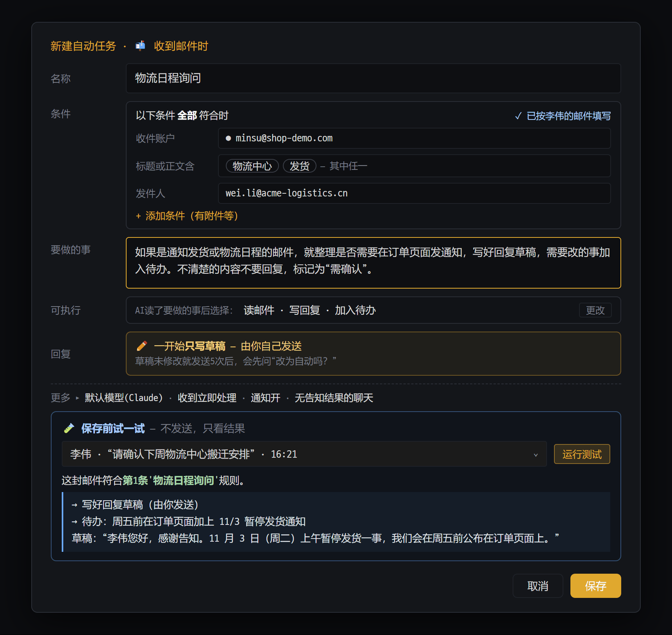672x635 pixels.
Task: Click the 保存 button
Action: coord(595,586)
